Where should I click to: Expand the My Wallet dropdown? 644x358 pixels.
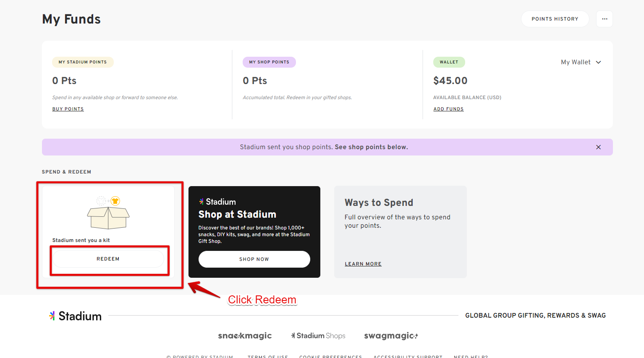(x=581, y=62)
